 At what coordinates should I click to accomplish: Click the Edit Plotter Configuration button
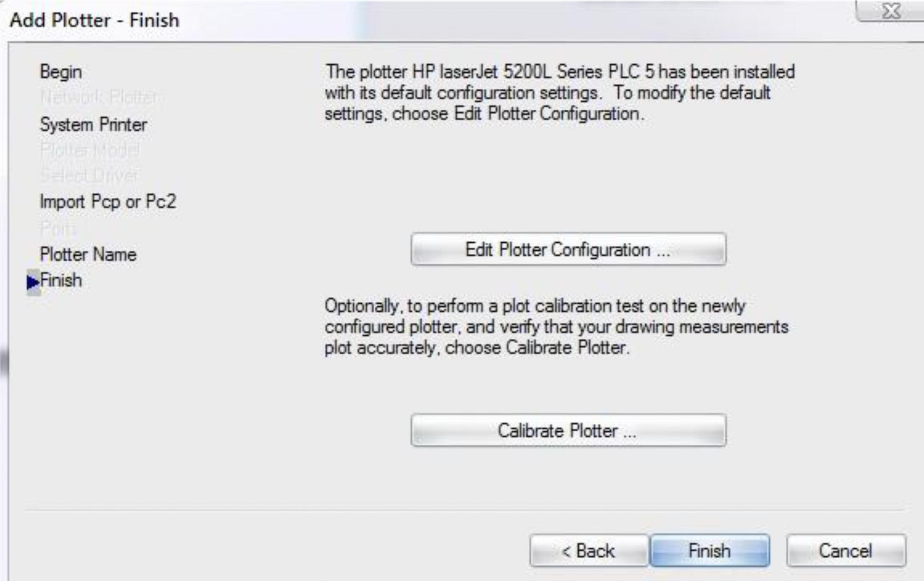click(568, 249)
